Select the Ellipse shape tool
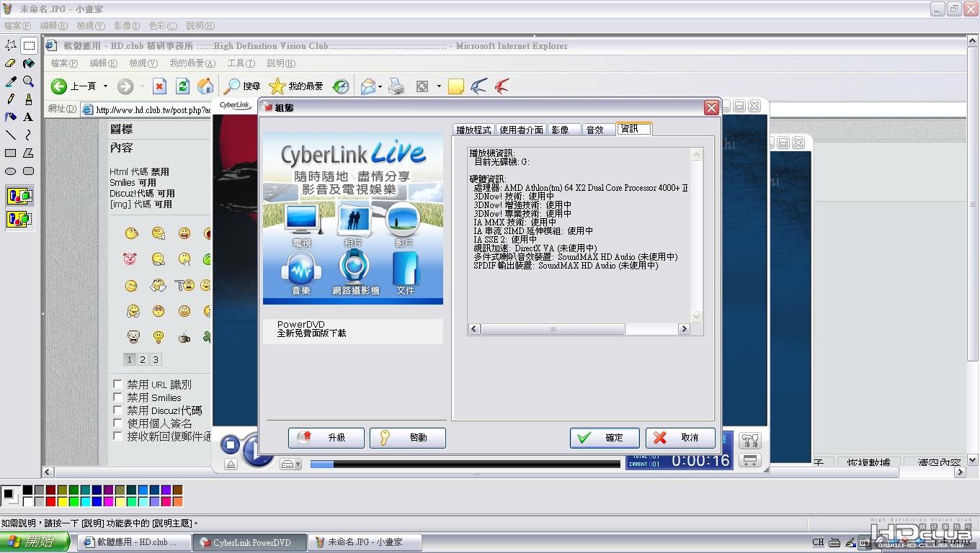This screenshot has width=980, height=553. coord(11,171)
